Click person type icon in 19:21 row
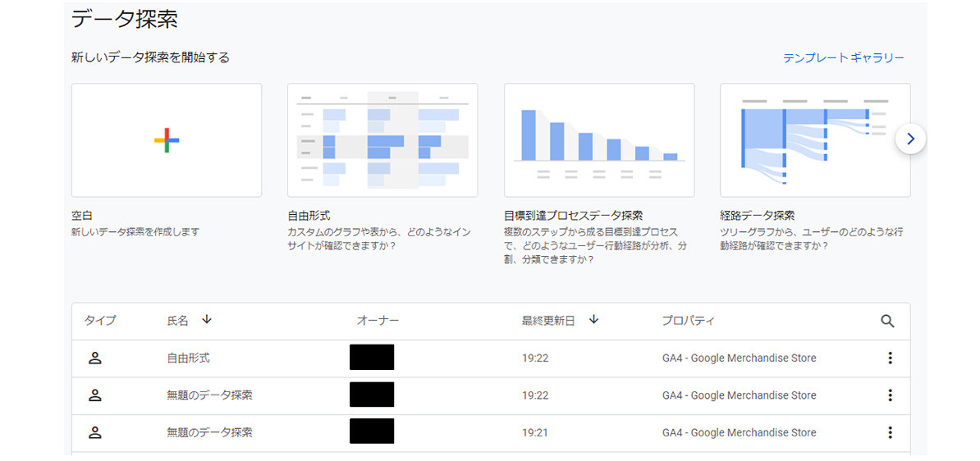 [x=95, y=432]
